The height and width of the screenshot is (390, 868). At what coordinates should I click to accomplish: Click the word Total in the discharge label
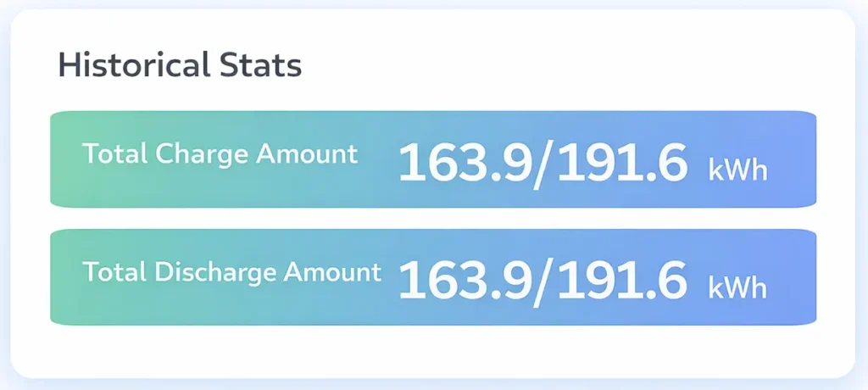point(114,272)
